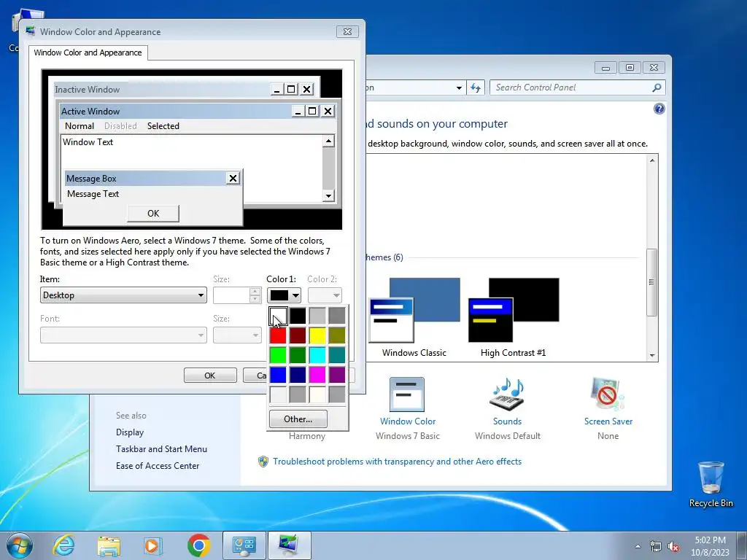Click the themes list down scroll arrow
Screen dimensions: 747x560
click(x=652, y=355)
